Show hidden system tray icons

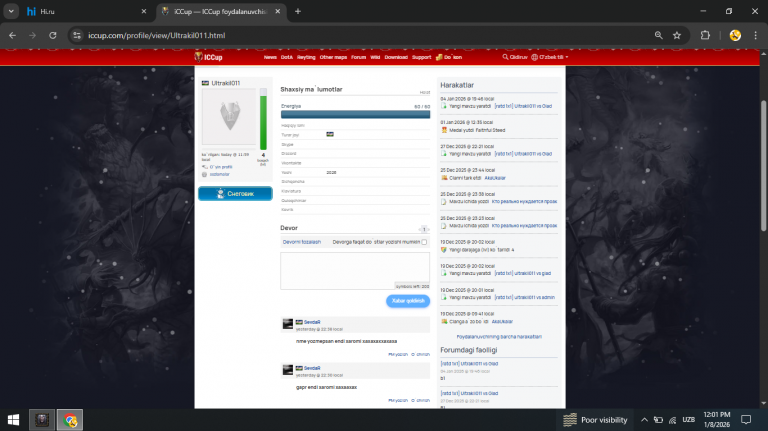[645, 420]
